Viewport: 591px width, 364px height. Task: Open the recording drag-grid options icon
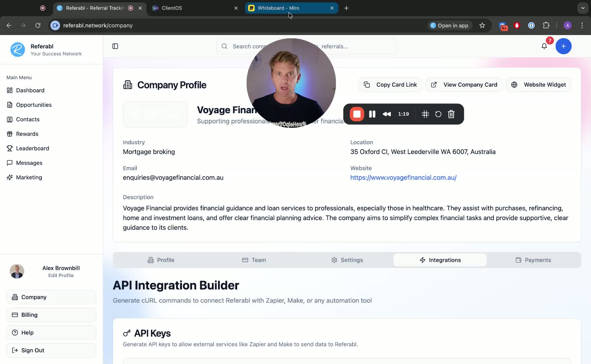coord(425,114)
